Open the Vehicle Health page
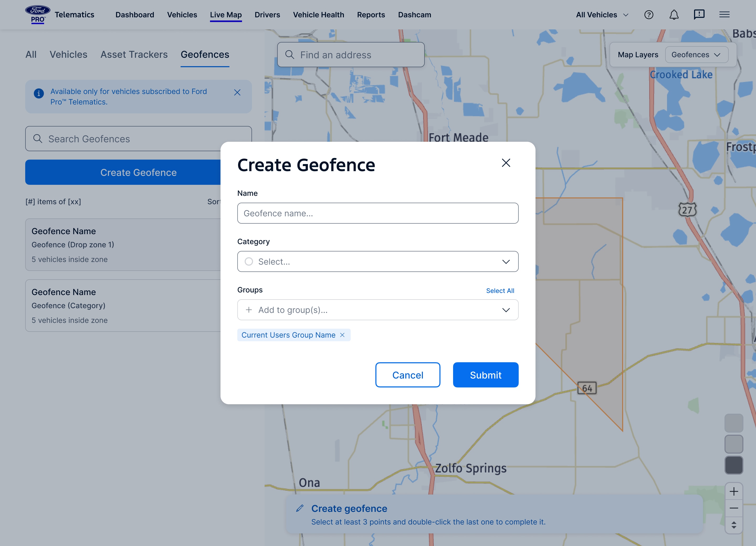756x546 pixels. click(x=318, y=15)
